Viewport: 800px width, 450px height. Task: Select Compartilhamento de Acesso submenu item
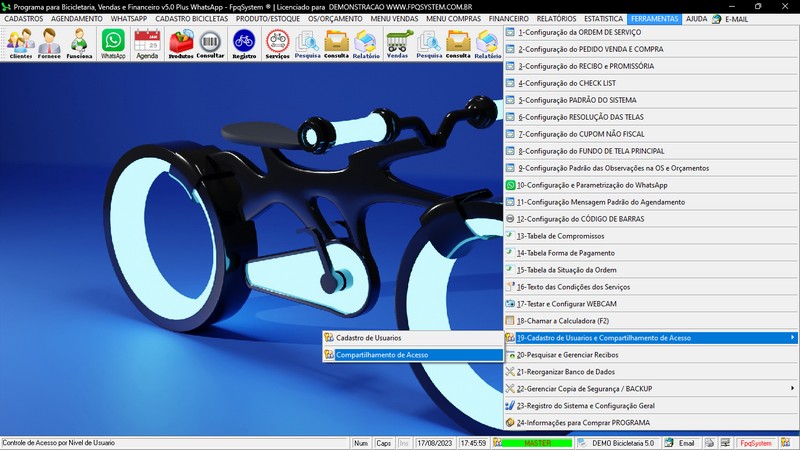point(382,354)
